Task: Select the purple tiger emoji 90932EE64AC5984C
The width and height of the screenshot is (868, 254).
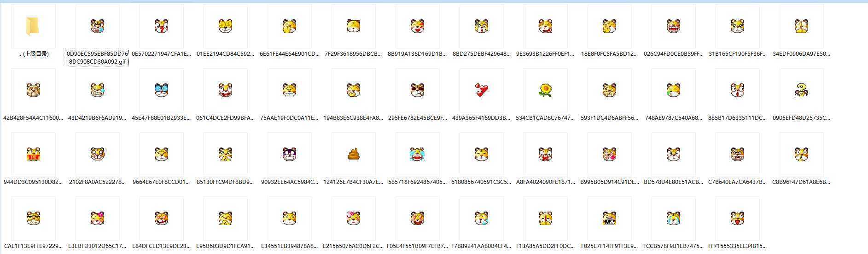Action: [x=289, y=154]
